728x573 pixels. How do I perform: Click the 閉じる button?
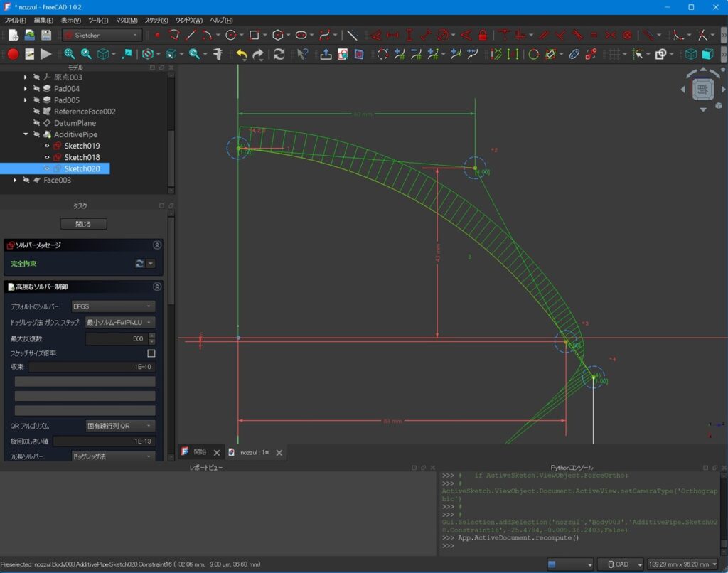(82, 224)
